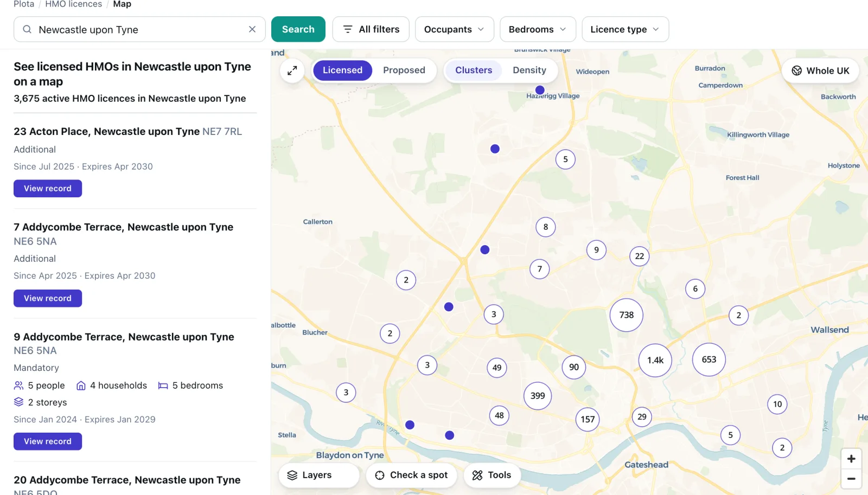
Task: Open the All filters panel
Action: pos(372,29)
